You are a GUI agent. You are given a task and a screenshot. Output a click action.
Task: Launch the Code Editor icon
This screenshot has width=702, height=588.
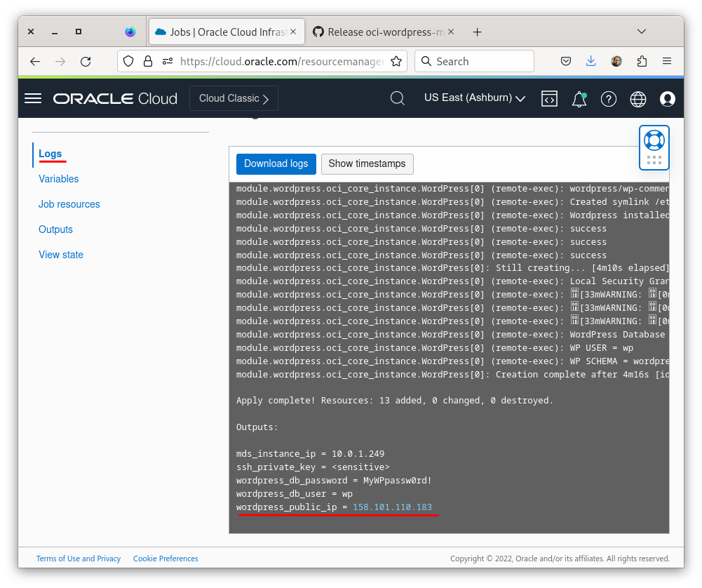[549, 98]
